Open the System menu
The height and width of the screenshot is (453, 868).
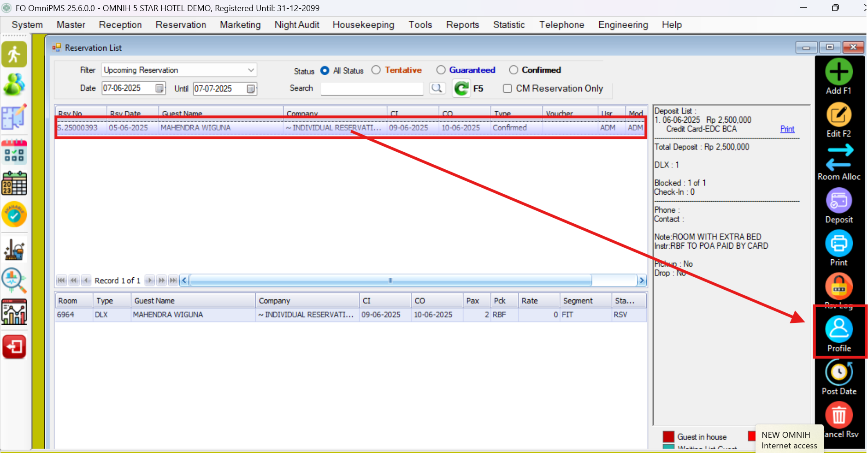[x=27, y=25]
